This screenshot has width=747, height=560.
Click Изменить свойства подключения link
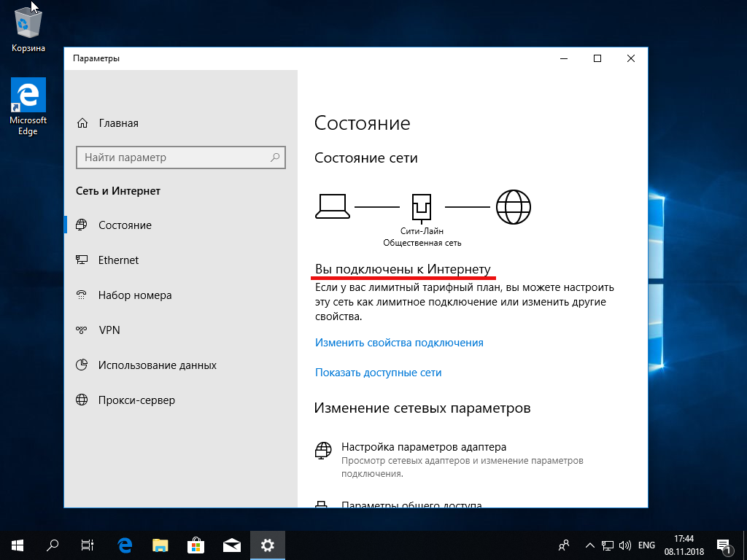pos(399,343)
